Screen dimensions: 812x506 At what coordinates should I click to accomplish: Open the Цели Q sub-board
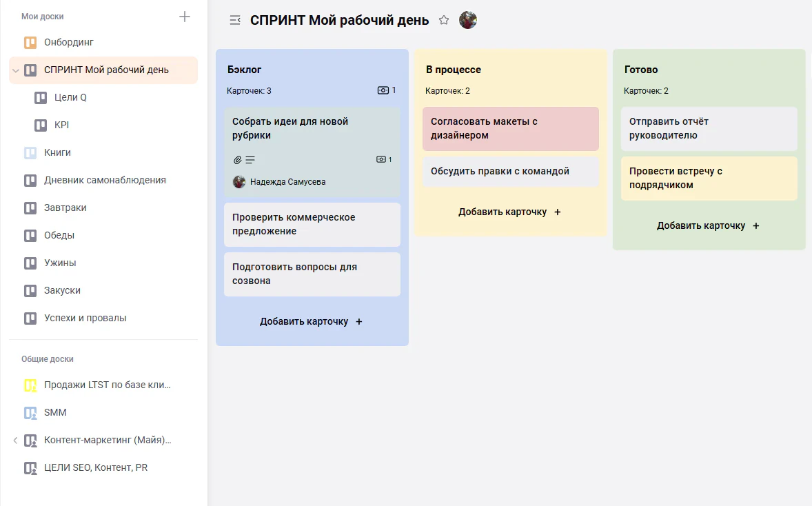70,97
